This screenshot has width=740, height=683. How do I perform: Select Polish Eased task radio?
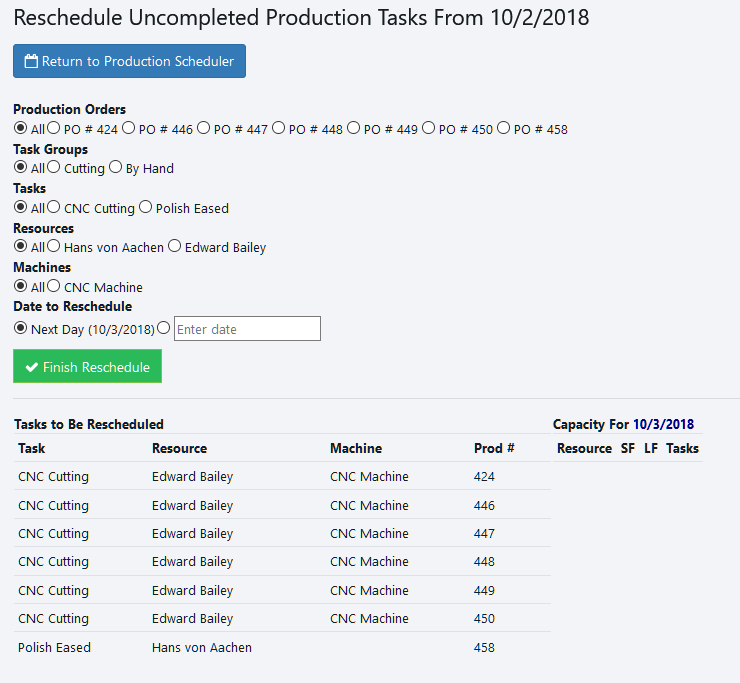[146, 207]
